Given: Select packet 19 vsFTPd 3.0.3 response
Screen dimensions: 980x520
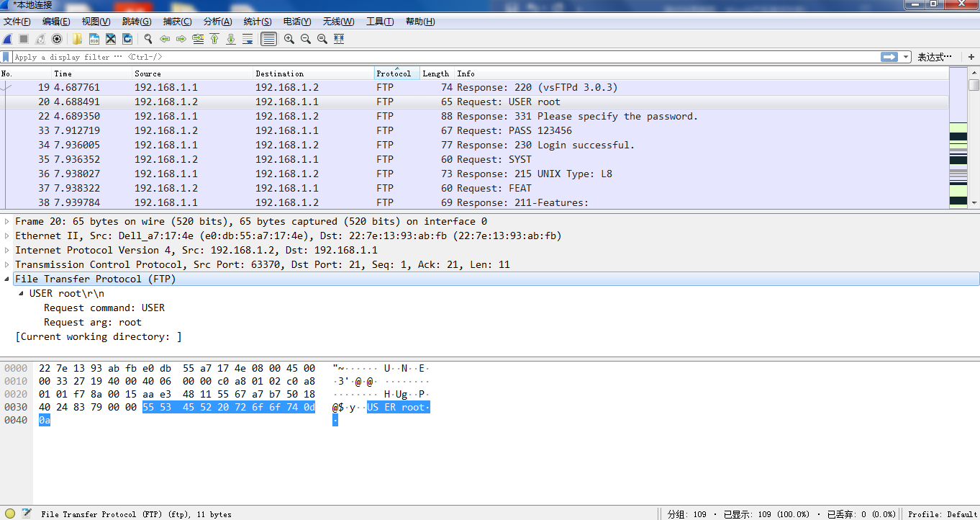Looking at the screenshot, I should (475, 87).
